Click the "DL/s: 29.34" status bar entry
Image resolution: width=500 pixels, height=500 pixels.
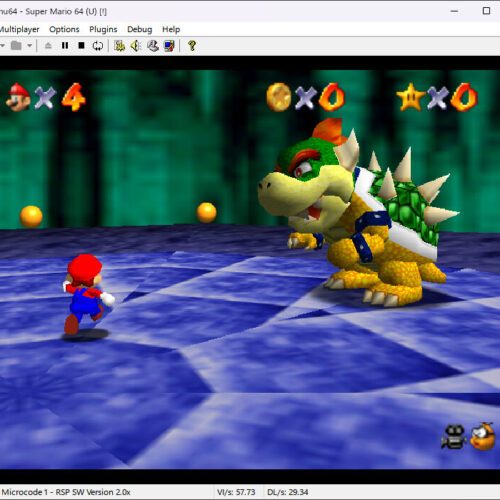pos(288,492)
